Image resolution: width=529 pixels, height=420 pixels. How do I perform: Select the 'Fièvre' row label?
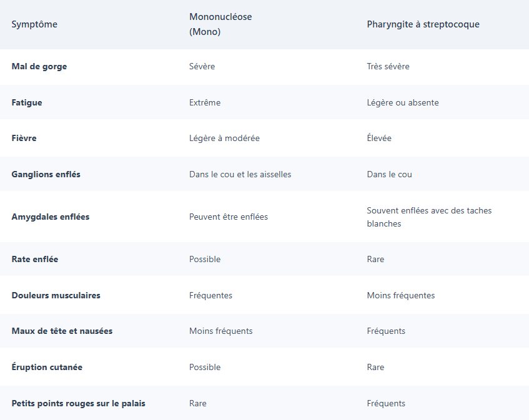click(24, 138)
